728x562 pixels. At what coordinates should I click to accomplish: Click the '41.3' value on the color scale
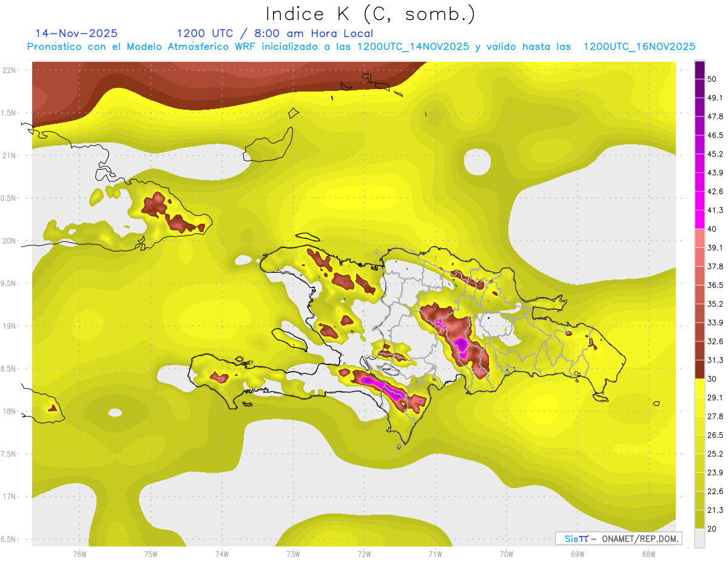715,211
